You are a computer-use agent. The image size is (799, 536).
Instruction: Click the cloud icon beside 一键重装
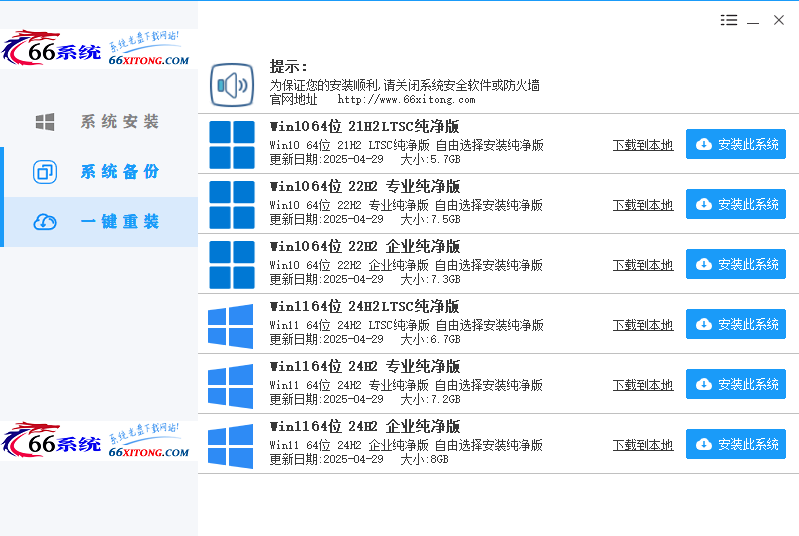(x=45, y=222)
